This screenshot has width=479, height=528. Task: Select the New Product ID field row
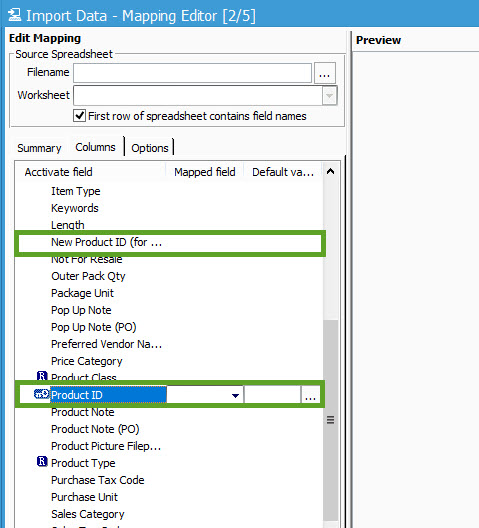pyautogui.click(x=170, y=242)
